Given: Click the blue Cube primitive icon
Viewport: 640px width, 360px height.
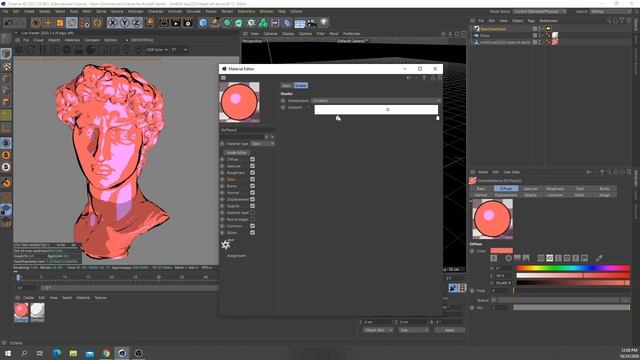Looking at the screenshot, I should (203, 23).
